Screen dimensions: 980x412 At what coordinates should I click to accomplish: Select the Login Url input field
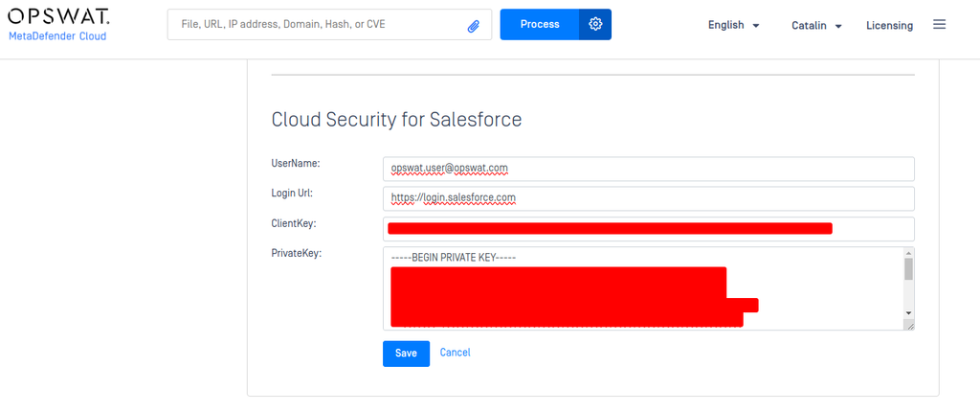pos(648,198)
